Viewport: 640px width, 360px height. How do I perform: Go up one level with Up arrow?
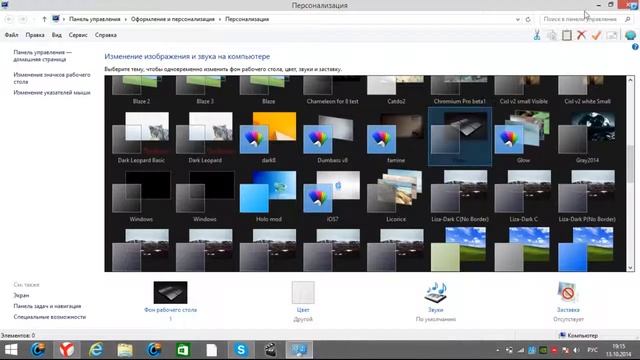click(x=44, y=19)
